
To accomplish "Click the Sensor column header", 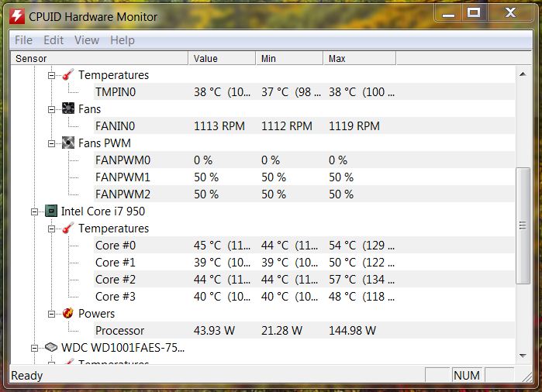I will [x=99, y=58].
